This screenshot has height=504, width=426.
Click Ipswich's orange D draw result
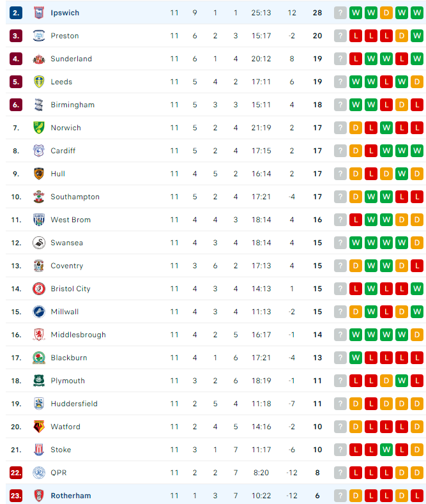[386, 13]
